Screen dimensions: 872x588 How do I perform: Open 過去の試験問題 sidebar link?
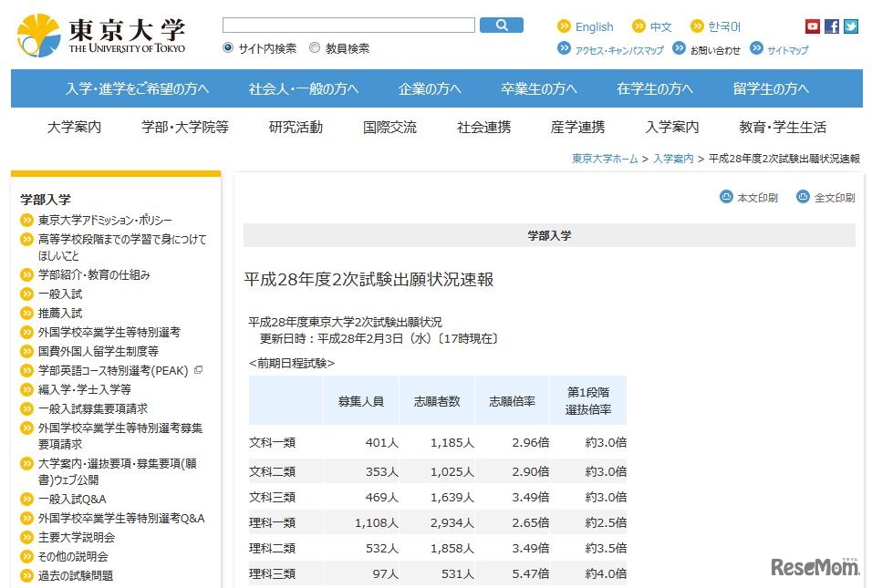coord(76,575)
